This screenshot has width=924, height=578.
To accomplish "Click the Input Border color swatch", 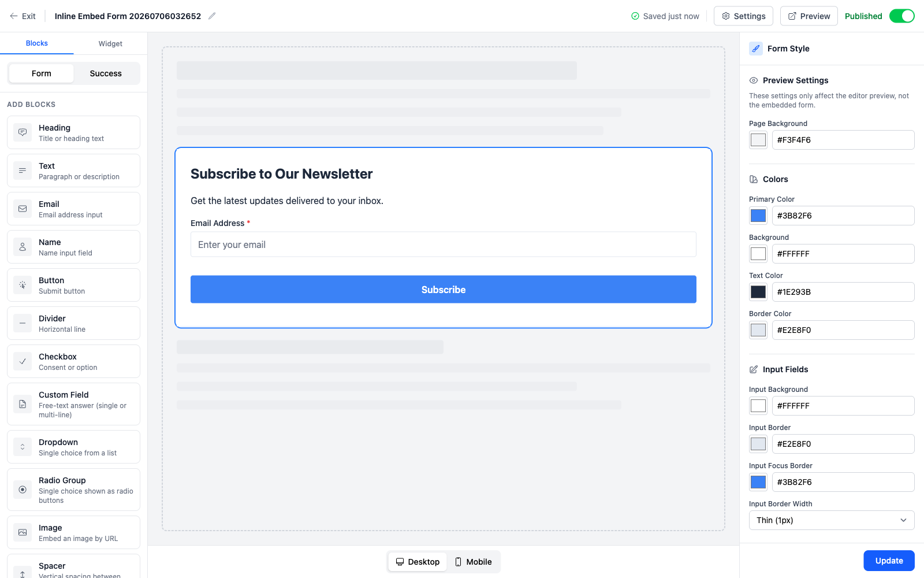I will 758,444.
